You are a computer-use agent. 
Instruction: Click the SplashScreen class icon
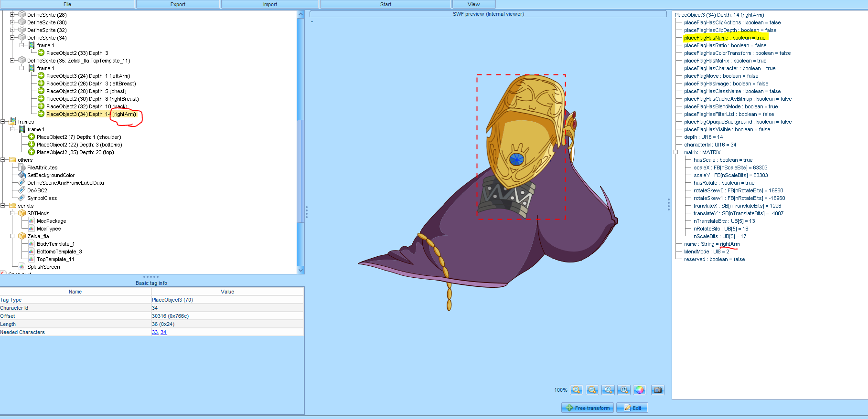click(22, 267)
